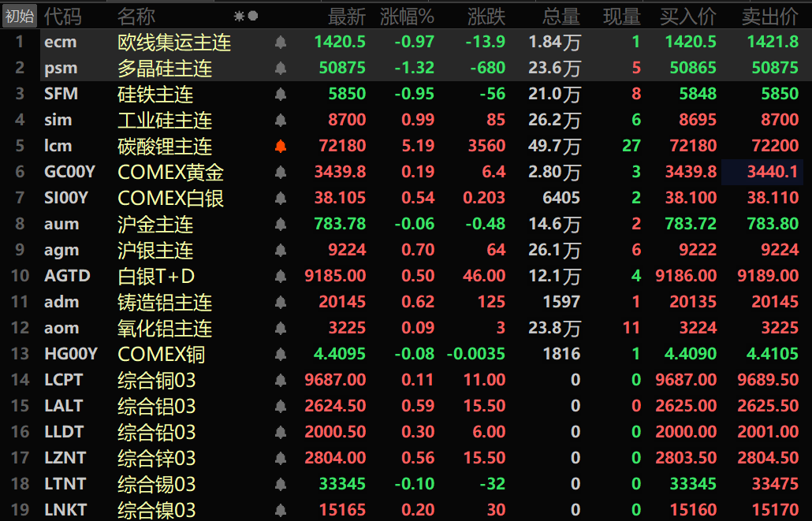Click the code ecm
The image size is (812, 521).
click(61, 43)
